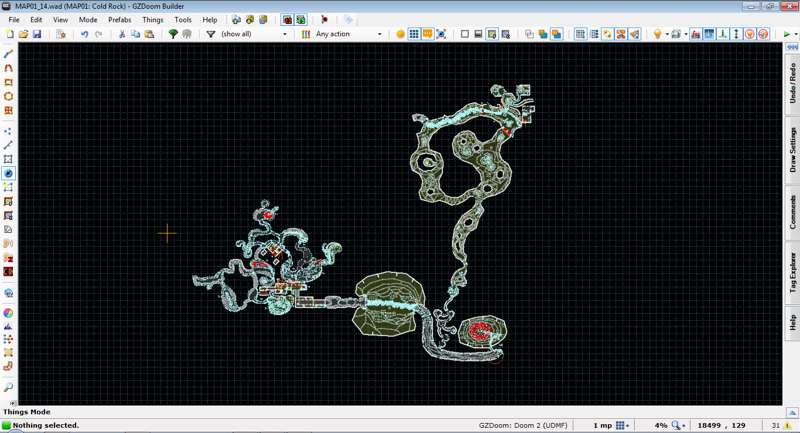Click the '18499 , 129' coordinates readout
800x433 pixels.
721,425
